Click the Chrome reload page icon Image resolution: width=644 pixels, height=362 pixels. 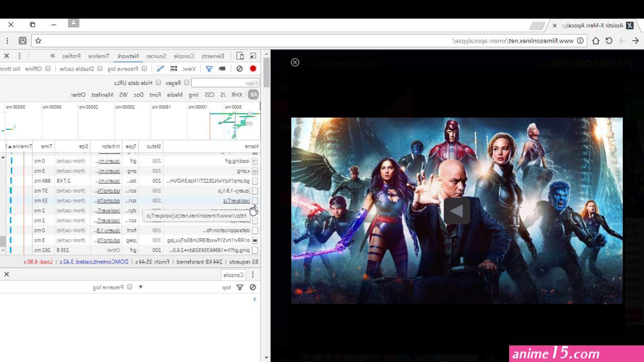[x=609, y=41]
